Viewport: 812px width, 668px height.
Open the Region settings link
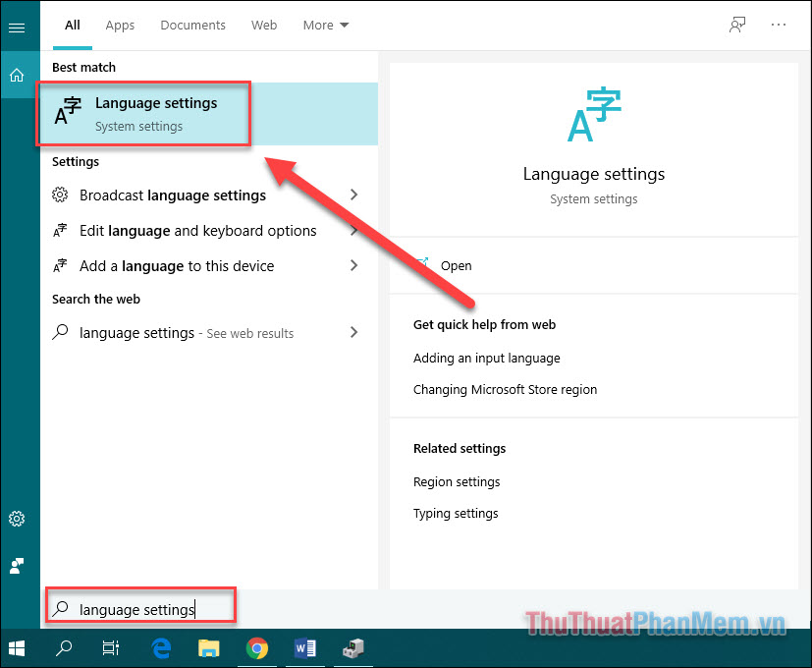click(457, 481)
